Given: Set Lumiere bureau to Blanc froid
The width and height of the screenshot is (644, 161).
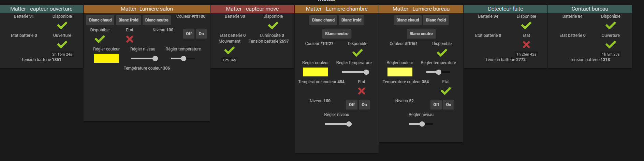Looking at the screenshot, I should pos(436,20).
